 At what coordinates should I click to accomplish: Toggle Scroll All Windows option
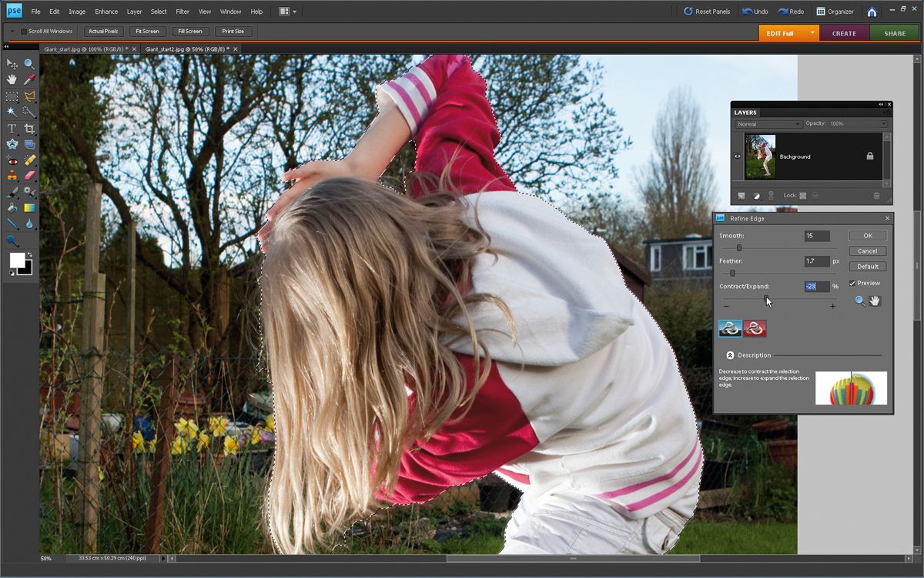point(23,32)
